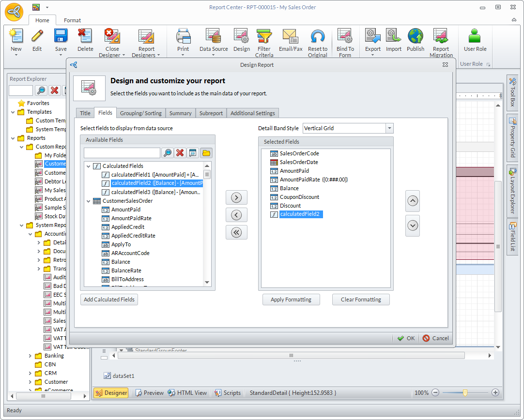The image size is (524, 420).
Task: Click the Available Fields search input box
Action: point(122,153)
